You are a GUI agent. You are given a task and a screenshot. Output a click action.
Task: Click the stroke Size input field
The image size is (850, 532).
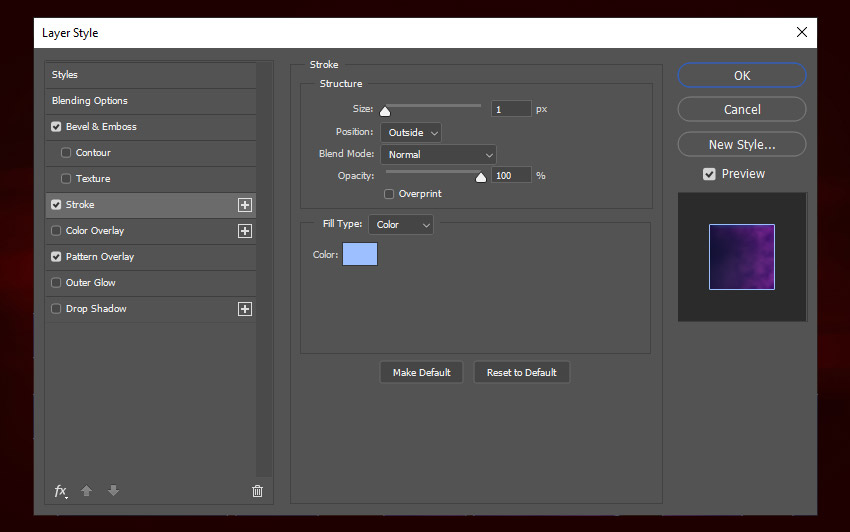tap(511, 109)
